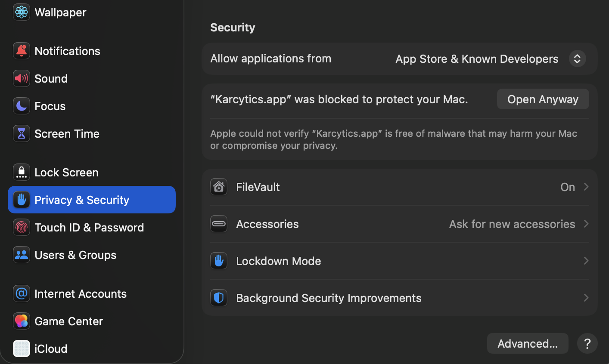Select Internet Accounts in sidebar
The image size is (609, 364).
point(92,293)
